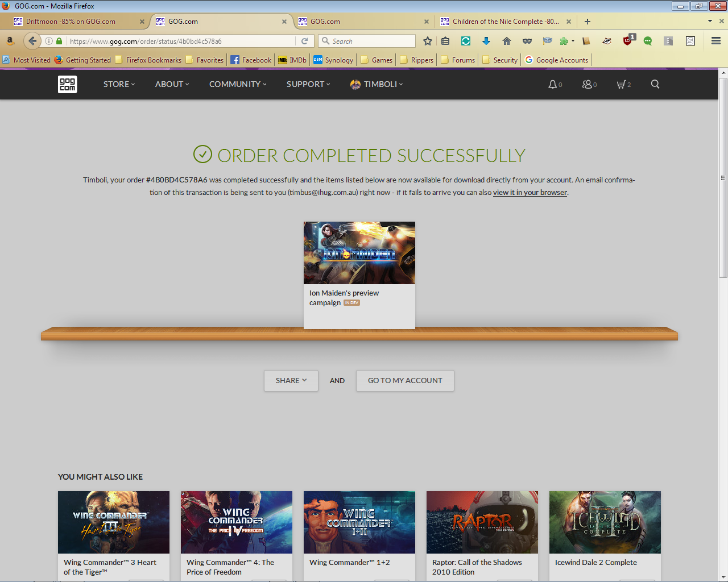The image size is (728, 582).
Task: Close the Driftmoon tab
Action: tap(142, 22)
